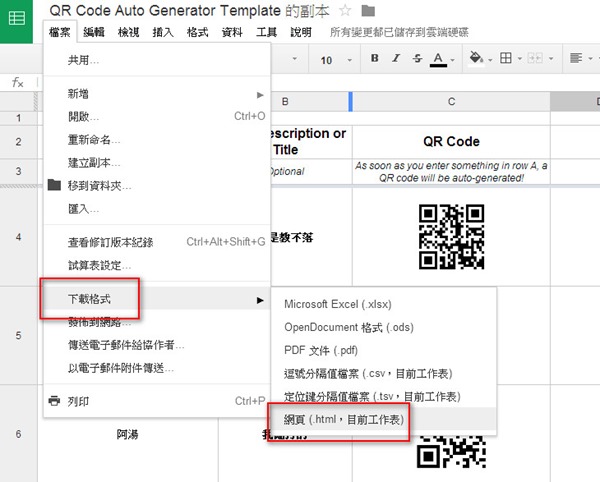The image size is (600, 482).
Task: Click the folder icon beside the title
Action: click(368, 11)
